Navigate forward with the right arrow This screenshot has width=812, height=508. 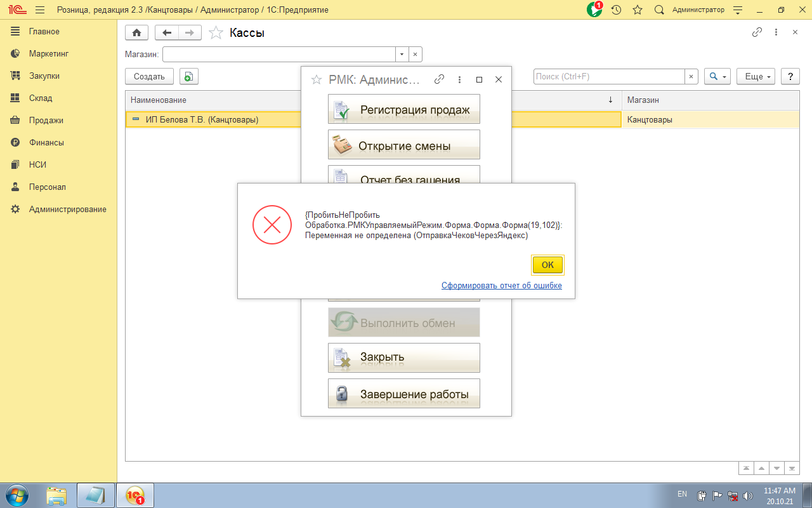pos(190,32)
